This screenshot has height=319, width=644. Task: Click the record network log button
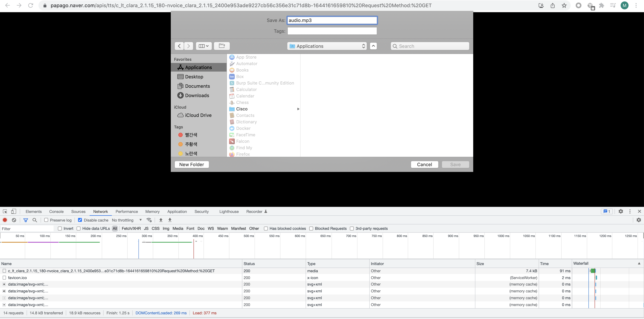click(x=5, y=220)
